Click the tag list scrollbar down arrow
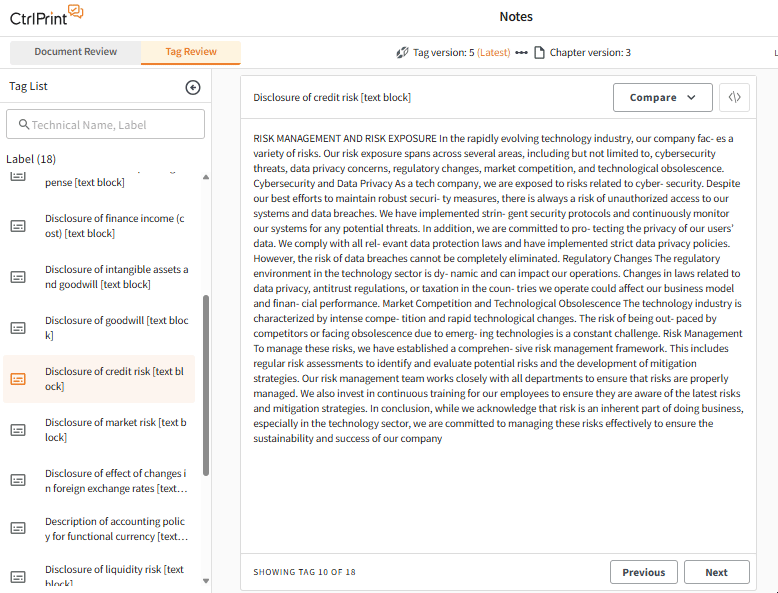The image size is (778, 593). [x=206, y=580]
